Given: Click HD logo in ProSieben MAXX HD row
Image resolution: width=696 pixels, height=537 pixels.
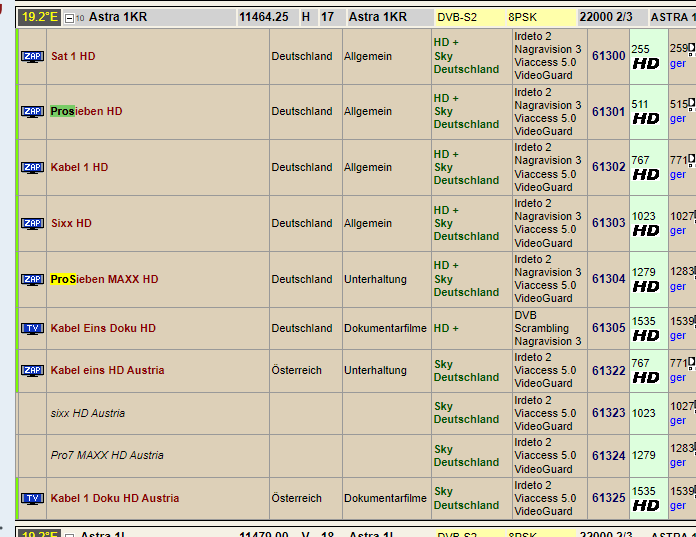Looking at the screenshot, I should tap(646, 286).
